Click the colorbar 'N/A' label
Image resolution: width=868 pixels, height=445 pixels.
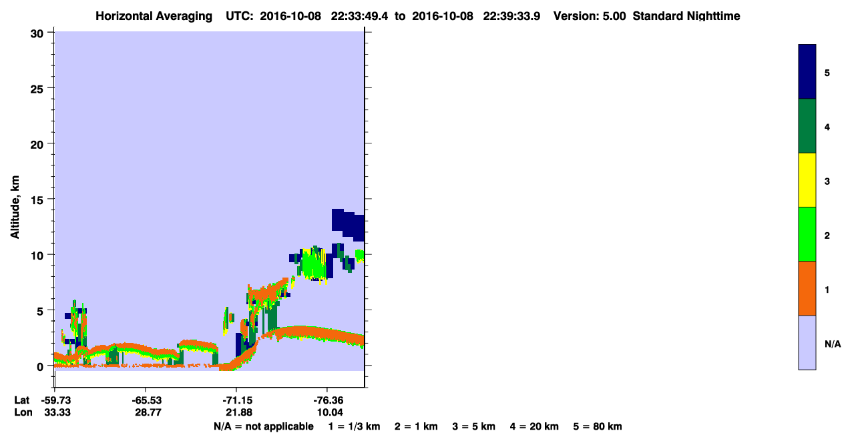833,344
